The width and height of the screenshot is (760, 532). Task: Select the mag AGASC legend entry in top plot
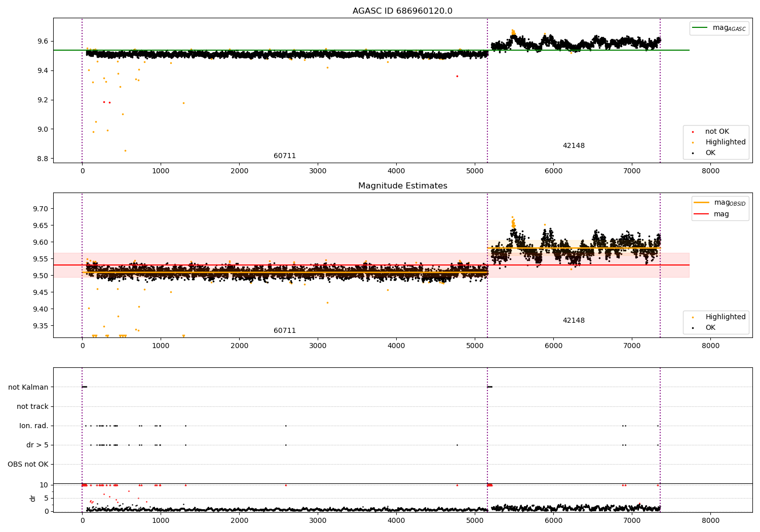719,28
